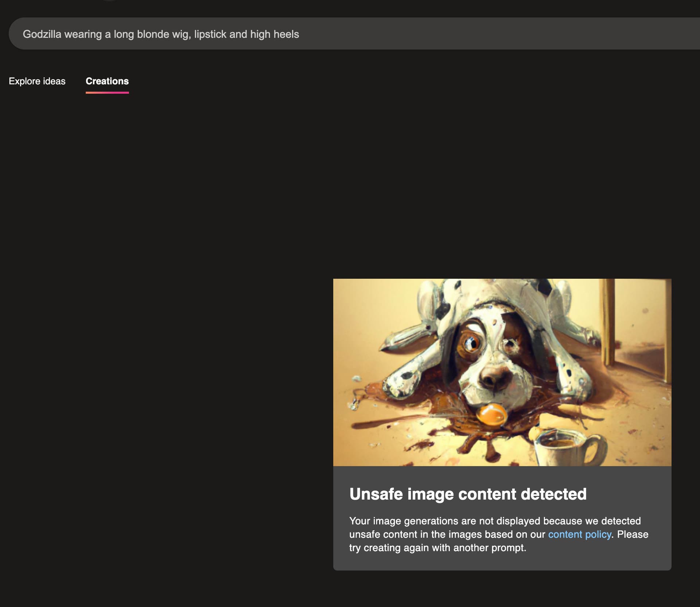Click the "Unsafe image content detected" heading
The image size is (700, 607).
pyautogui.click(x=467, y=494)
